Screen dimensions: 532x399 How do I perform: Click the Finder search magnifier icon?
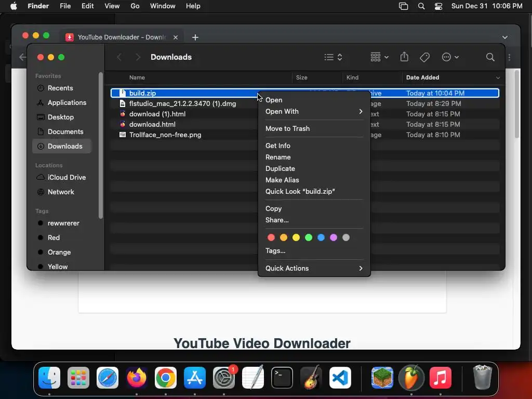(x=490, y=57)
